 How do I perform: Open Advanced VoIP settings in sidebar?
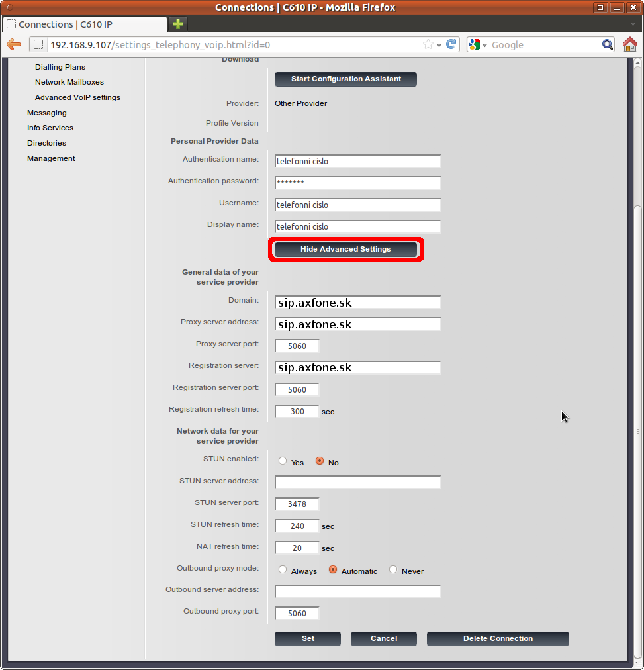[x=77, y=97]
